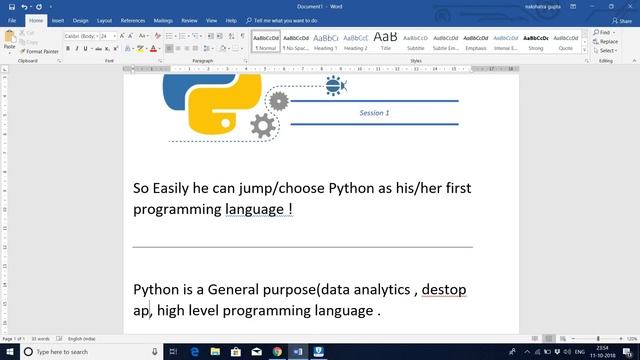Switch to the Mailings tab

tap(163, 20)
